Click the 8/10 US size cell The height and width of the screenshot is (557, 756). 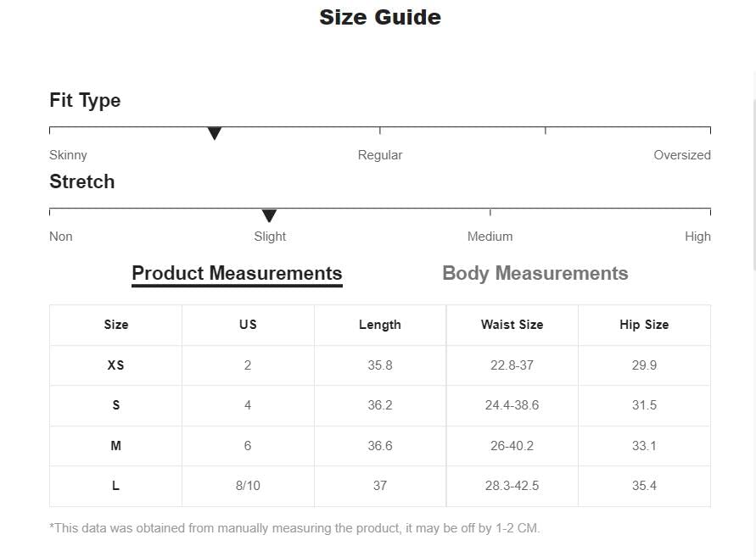(x=248, y=486)
